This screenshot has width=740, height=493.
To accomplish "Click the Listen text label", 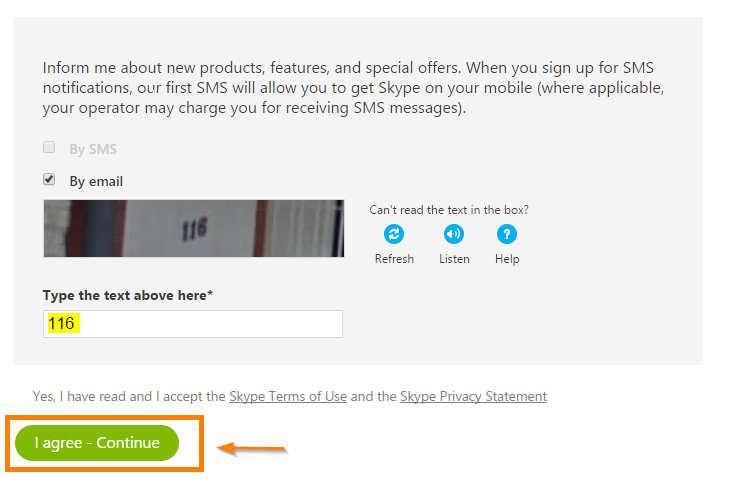I will (x=454, y=259).
